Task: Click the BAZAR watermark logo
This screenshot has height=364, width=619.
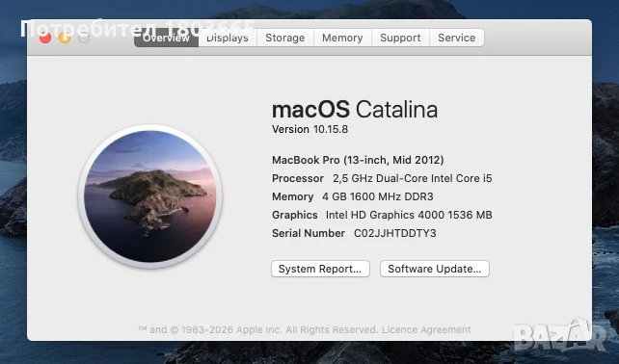Action: pos(560,336)
